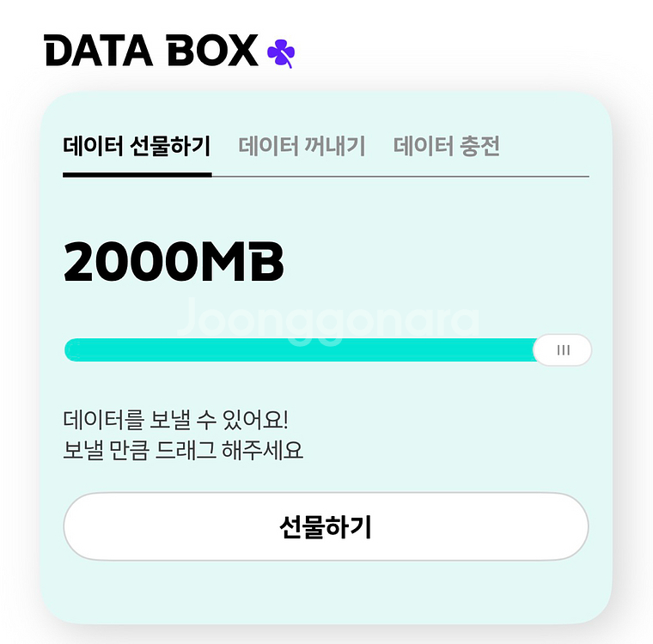
Task: Click the MB unit in the amount
Action: 241,262
